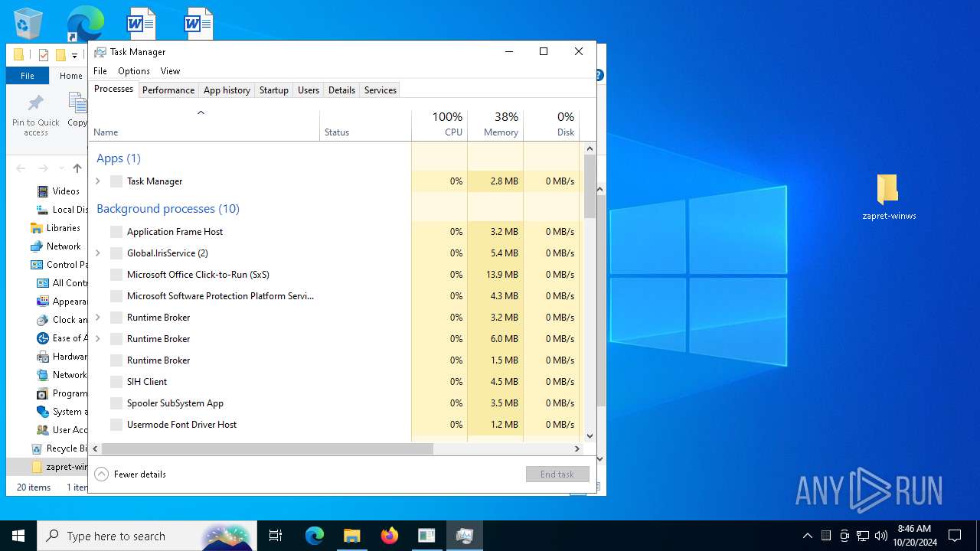
Task: Open the Home tab in File Explorer
Action: 70,76
